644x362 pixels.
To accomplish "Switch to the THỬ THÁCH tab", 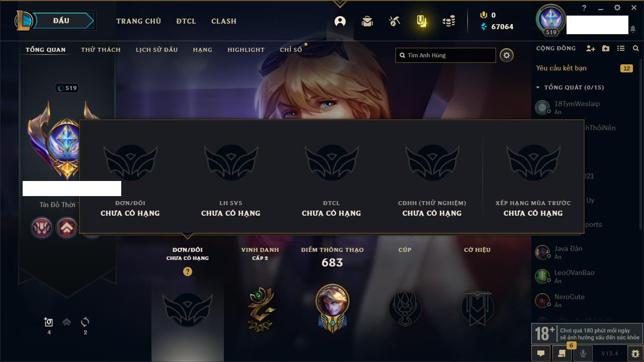I will click(101, 50).
